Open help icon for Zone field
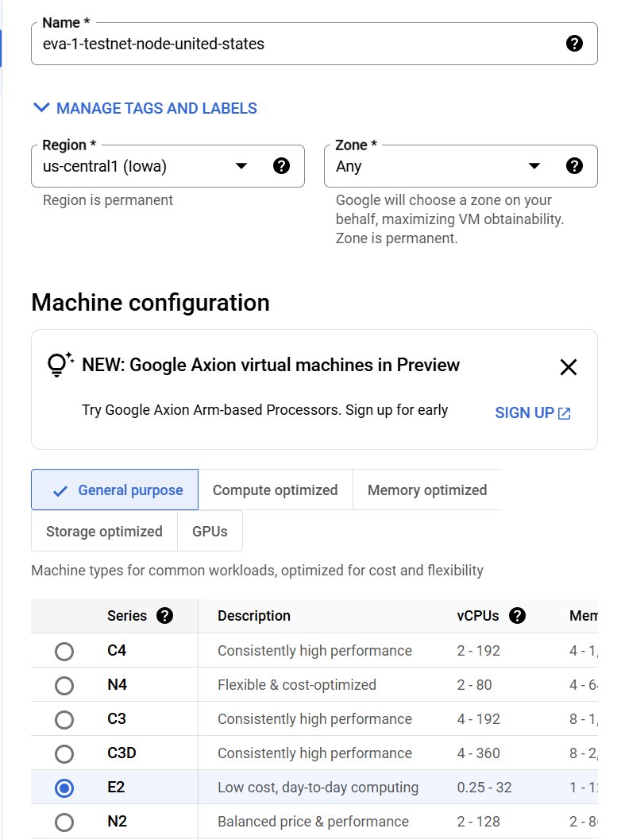This screenshot has width=621, height=840. (x=574, y=166)
